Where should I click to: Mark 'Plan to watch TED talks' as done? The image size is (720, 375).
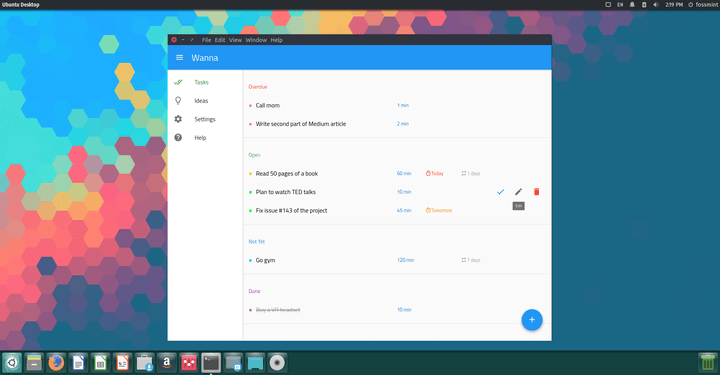[501, 192]
